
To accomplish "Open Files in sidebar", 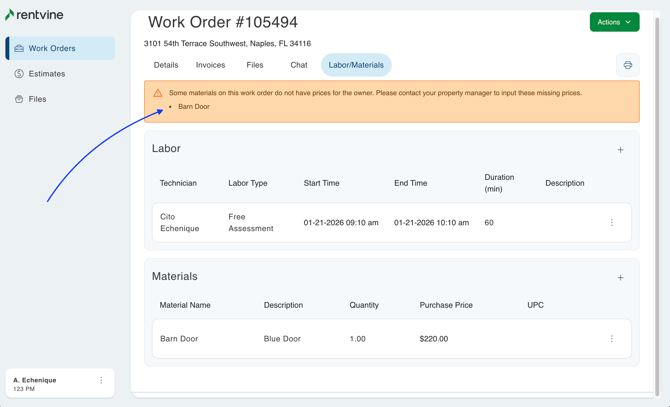I will [37, 99].
